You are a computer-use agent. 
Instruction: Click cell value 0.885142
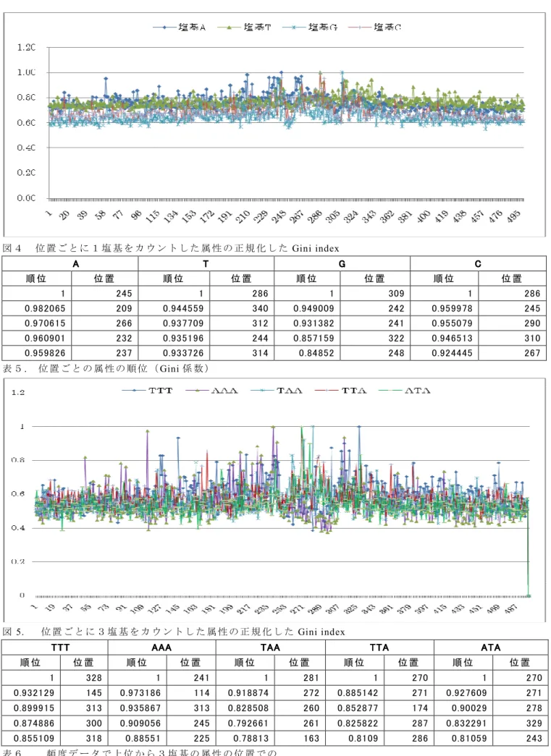coord(358,693)
